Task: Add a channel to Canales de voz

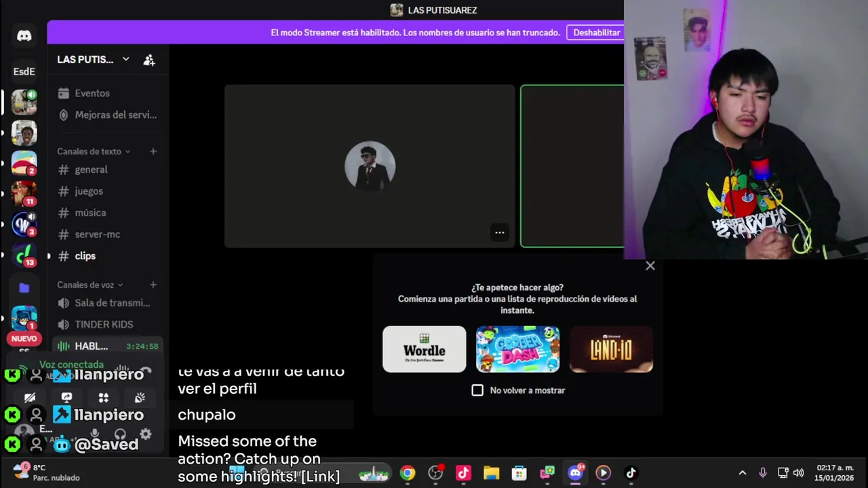Action: 153,285
